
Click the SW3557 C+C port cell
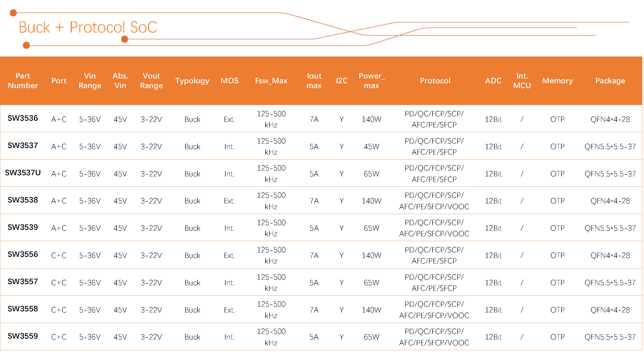(x=59, y=283)
